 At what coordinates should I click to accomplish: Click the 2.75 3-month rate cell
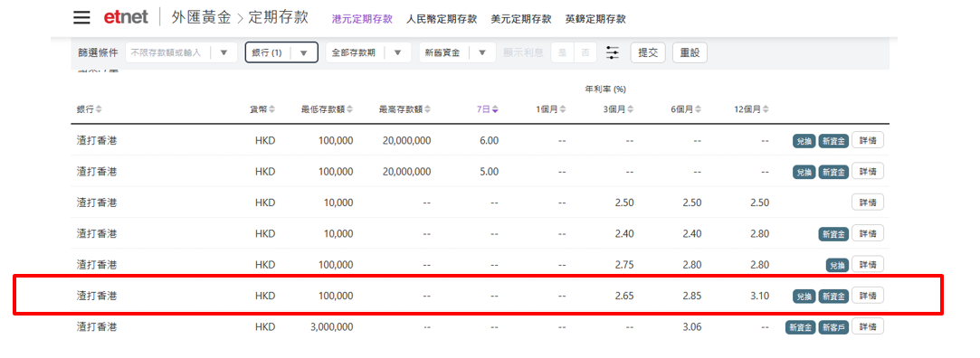pyautogui.click(x=623, y=265)
